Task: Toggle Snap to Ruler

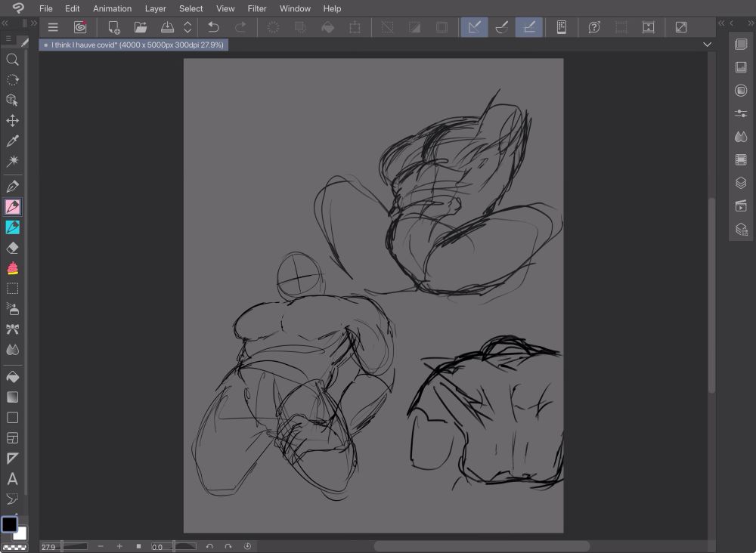Action: (x=474, y=27)
